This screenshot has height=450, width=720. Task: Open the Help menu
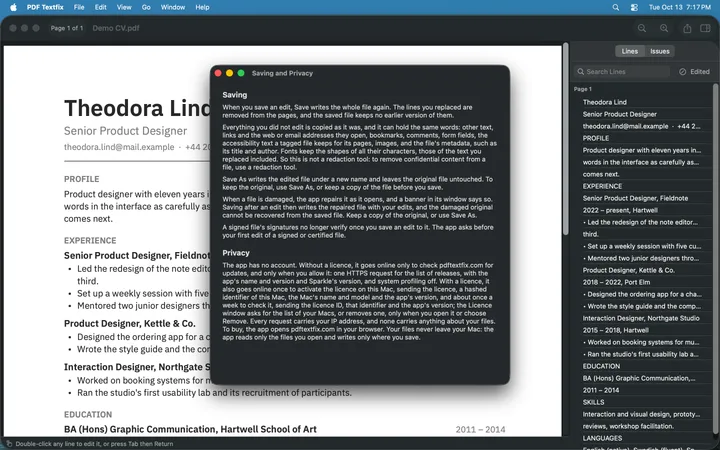tap(202, 7)
